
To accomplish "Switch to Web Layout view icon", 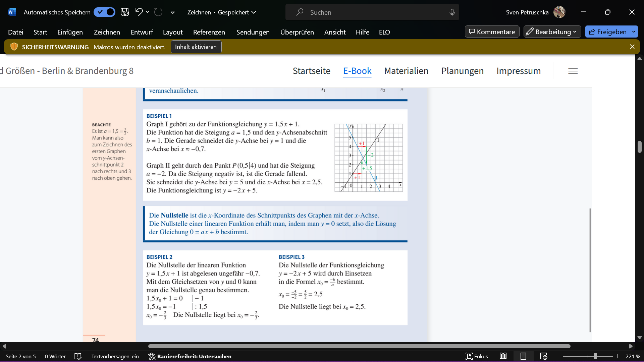I will [543, 356].
